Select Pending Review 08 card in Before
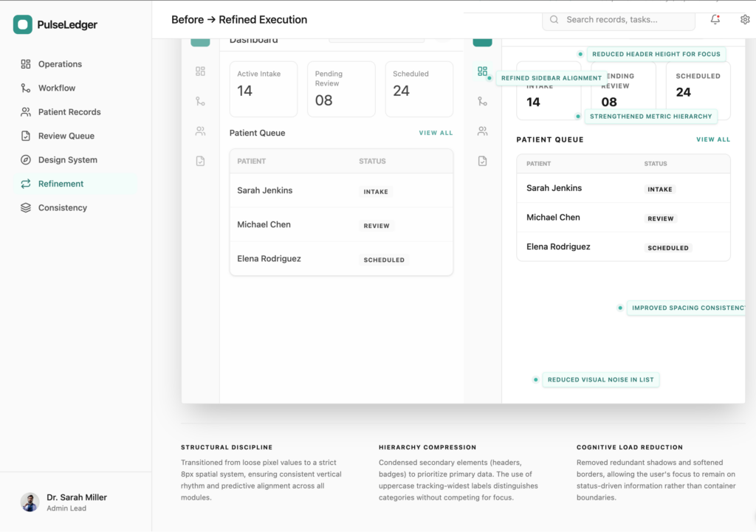The image size is (756, 532). pos(341,89)
